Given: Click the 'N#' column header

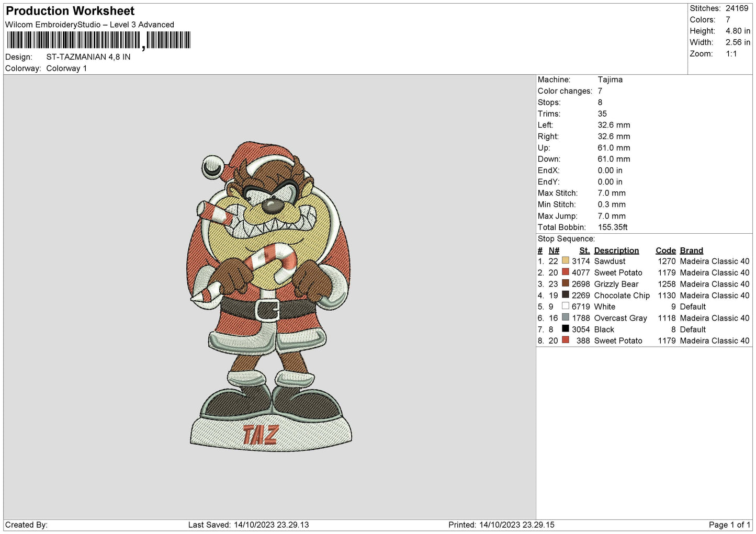Looking at the screenshot, I should 554,251.
